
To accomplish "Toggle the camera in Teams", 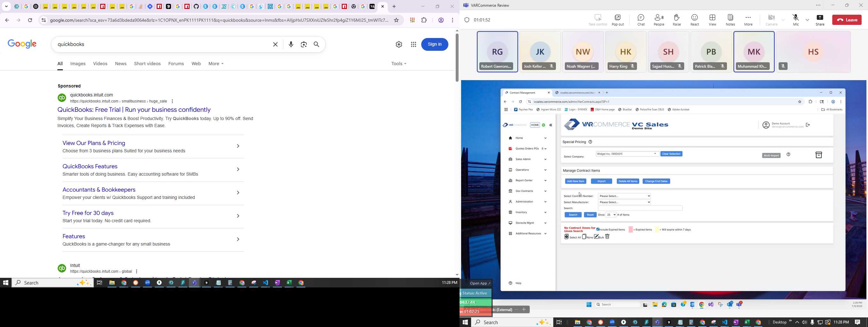I will pos(771,20).
